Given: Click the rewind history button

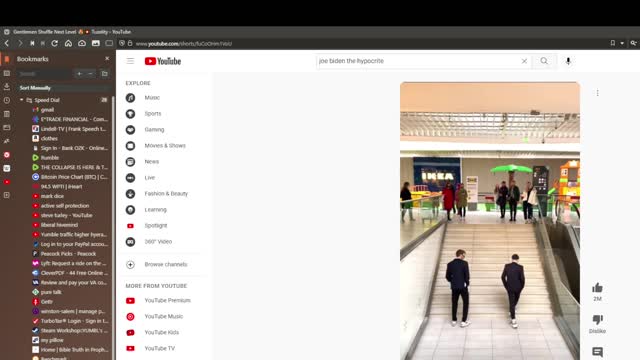Looking at the screenshot, I should click(x=32, y=43).
